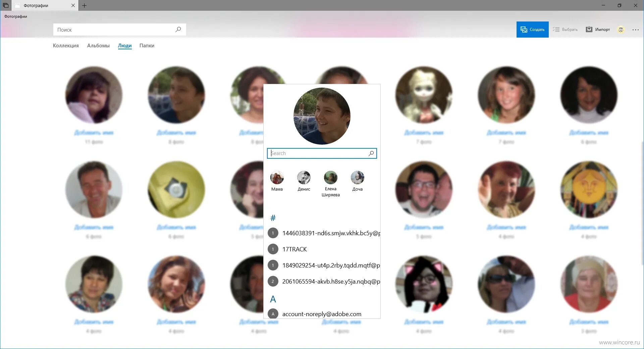Open the user account avatar icon
This screenshot has width=644, height=349.
pyautogui.click(x=621, y=30)
